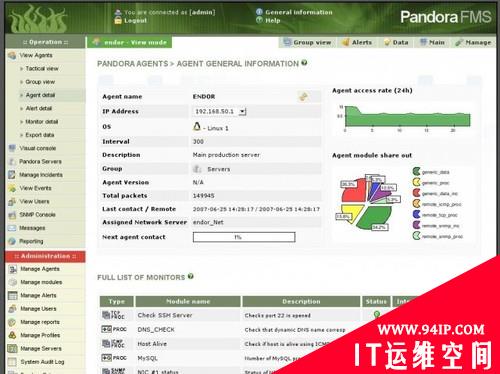The height and width of the screenshot is (374, 500).
Task: Click the DNS_CHECK module name
Action: [156, 329]
